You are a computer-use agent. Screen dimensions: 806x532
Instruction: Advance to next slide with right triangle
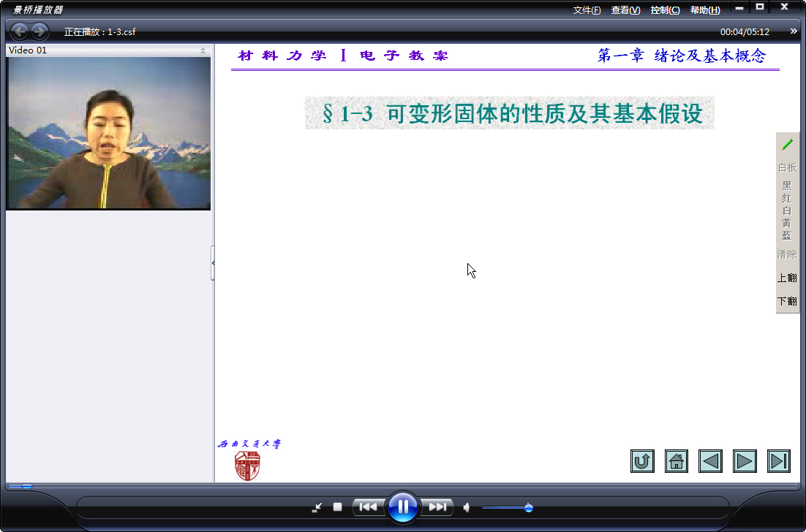[x=745, y=461]
